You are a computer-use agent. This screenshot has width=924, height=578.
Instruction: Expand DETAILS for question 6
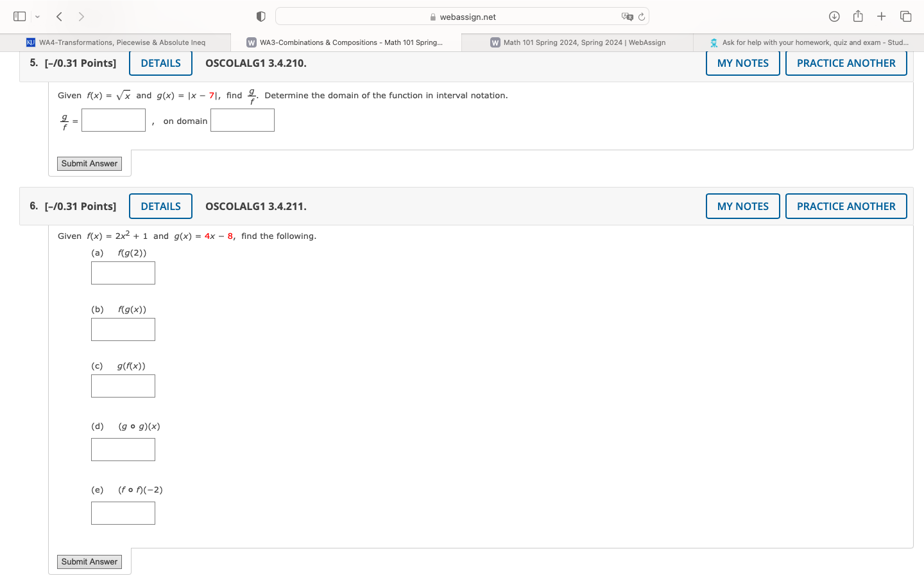[x=160, y=206]
